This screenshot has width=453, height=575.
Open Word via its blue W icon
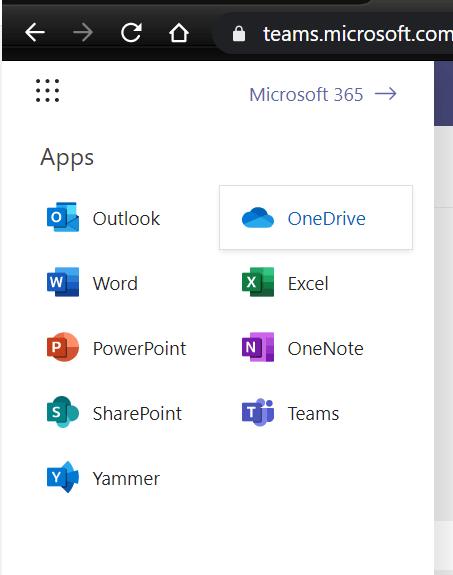coord(63,282)
